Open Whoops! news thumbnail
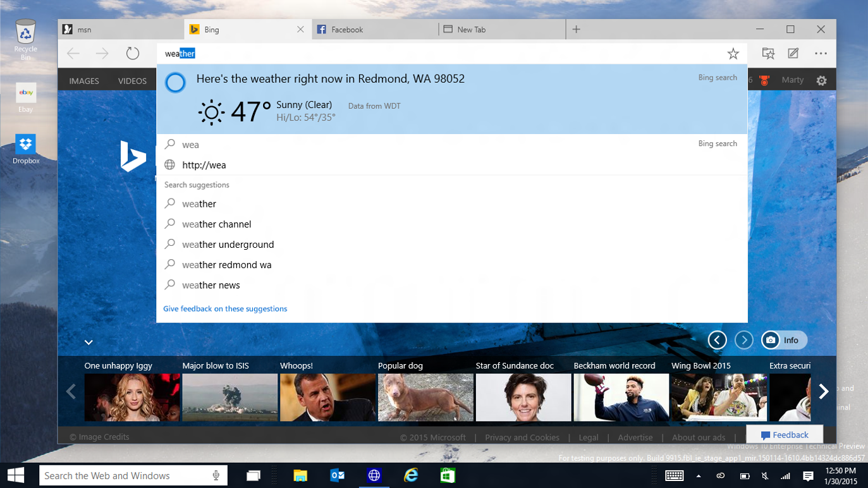 pyautogui.click(x=327, y=397)
